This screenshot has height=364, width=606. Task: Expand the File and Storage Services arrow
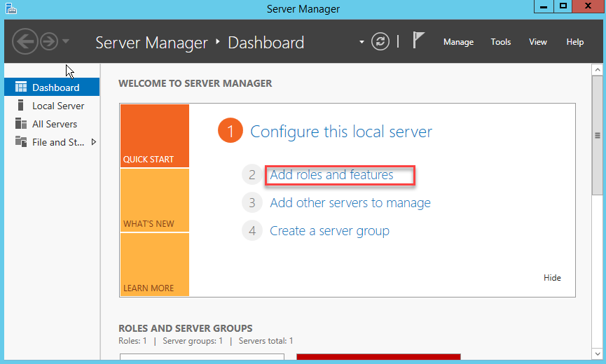point(94,142)
